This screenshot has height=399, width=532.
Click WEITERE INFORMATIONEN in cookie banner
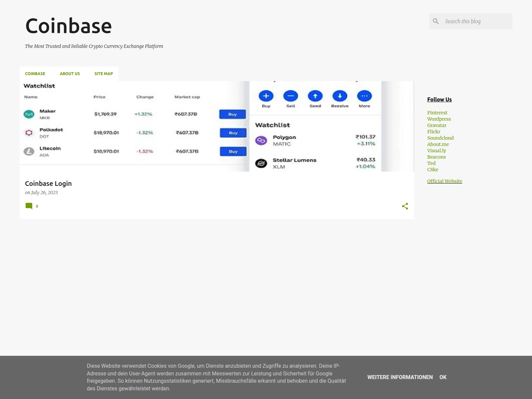point(400,377)
